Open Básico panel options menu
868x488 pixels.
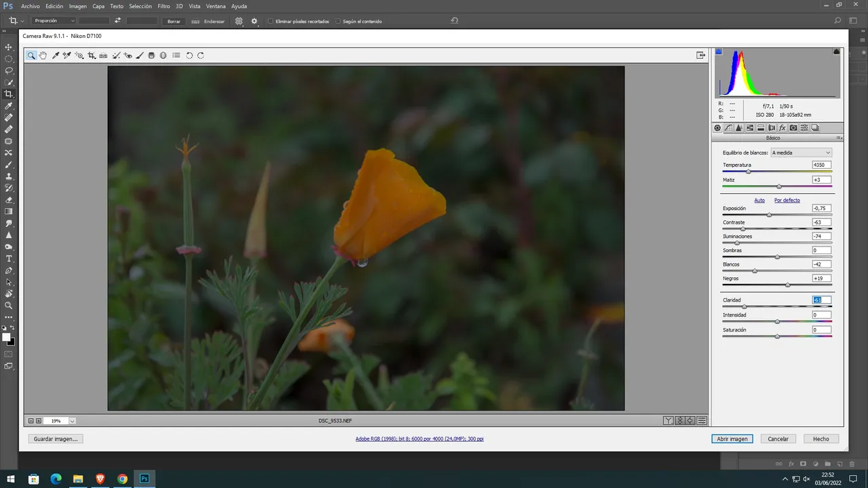[x=840, y=138]
